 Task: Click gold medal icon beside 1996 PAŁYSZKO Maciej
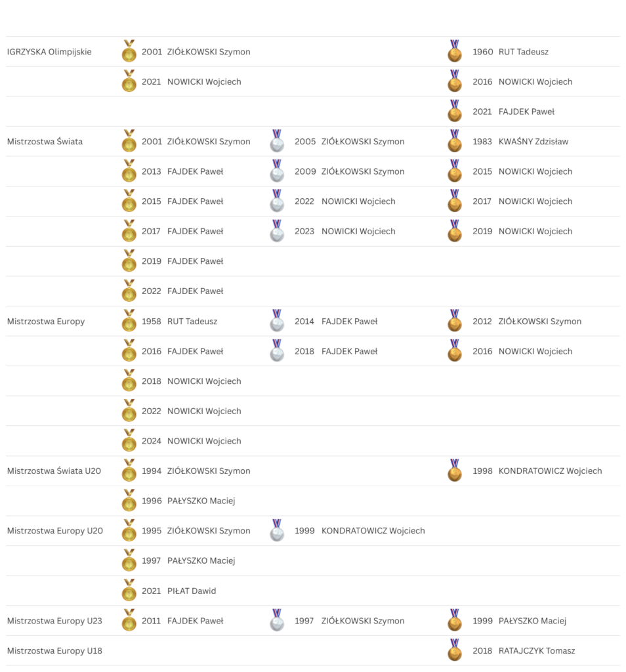[x=129, y=501]
